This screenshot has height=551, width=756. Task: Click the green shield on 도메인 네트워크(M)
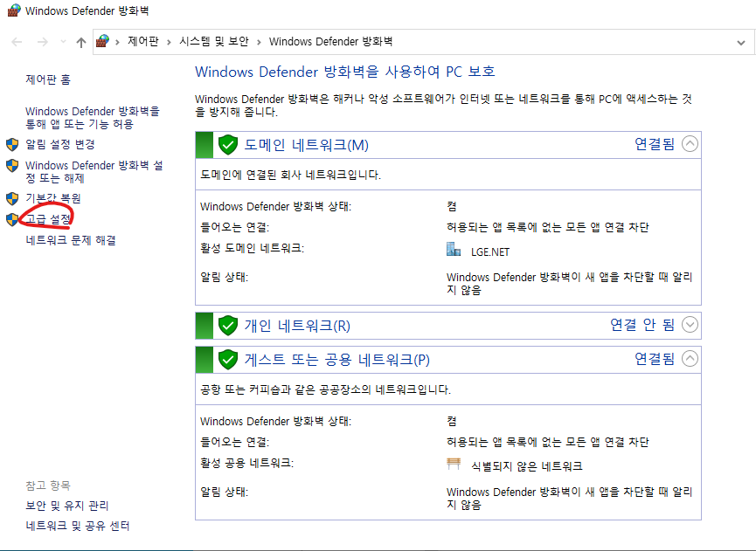[x=228, y=144]
